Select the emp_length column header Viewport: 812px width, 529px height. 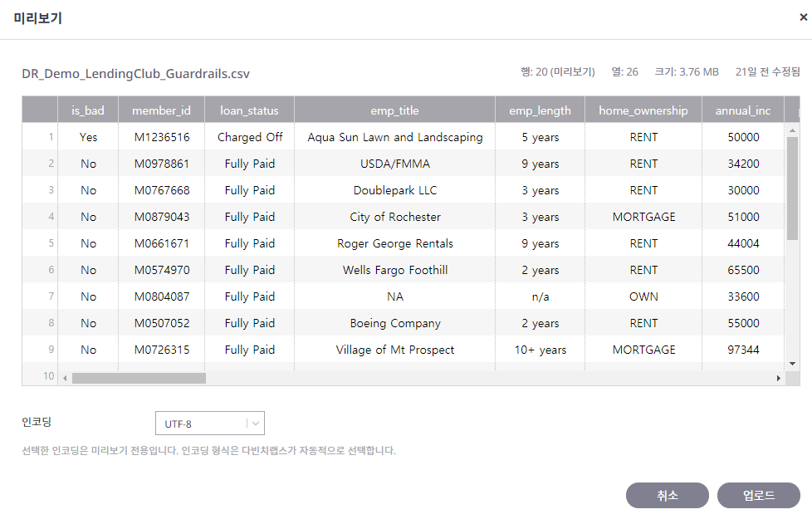pyautogui.click(x=540, y=110)
